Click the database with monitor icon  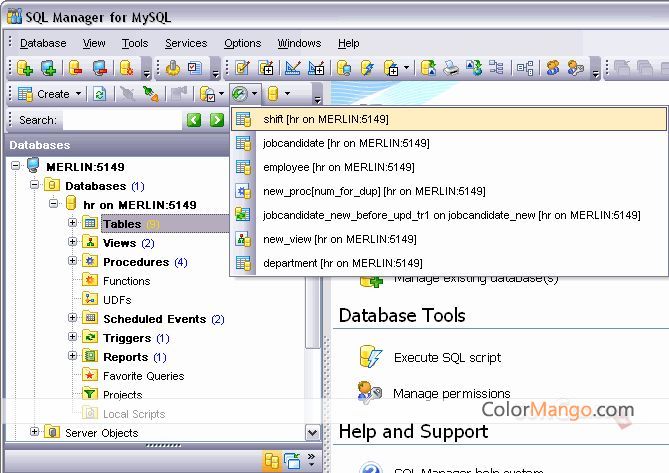pos(343,68)
